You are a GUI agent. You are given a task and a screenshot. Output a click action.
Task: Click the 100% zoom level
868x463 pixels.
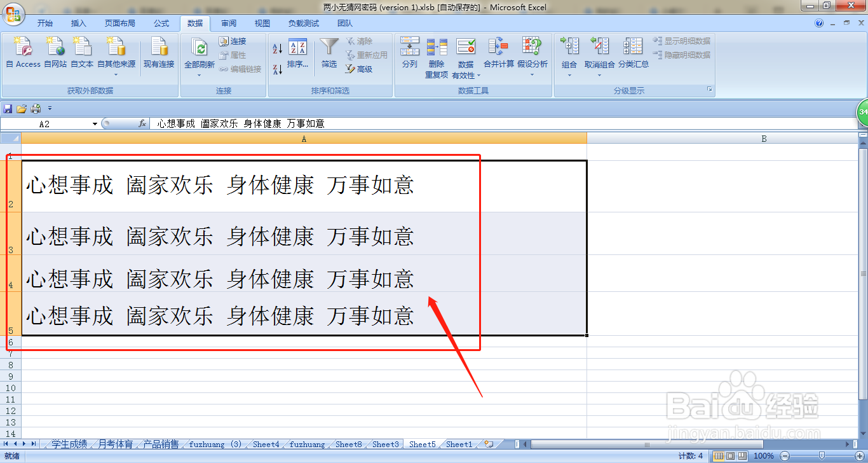pos(763,456)
